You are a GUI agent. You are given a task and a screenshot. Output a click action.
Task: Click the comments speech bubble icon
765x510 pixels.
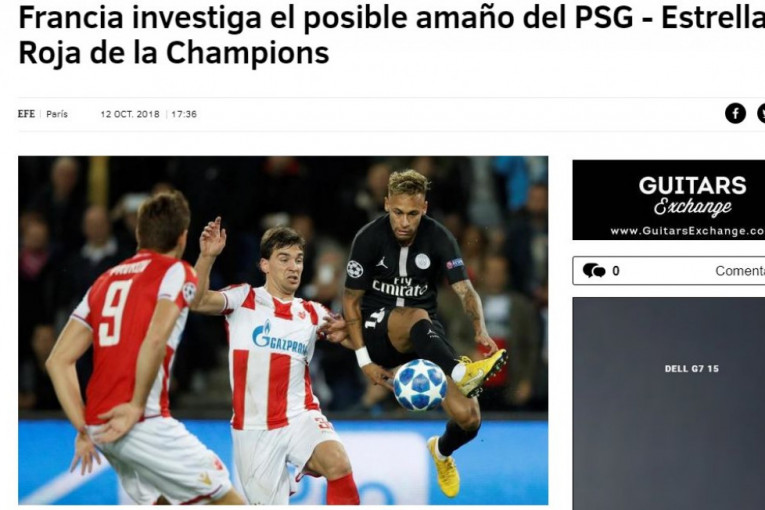coord(594,270)
